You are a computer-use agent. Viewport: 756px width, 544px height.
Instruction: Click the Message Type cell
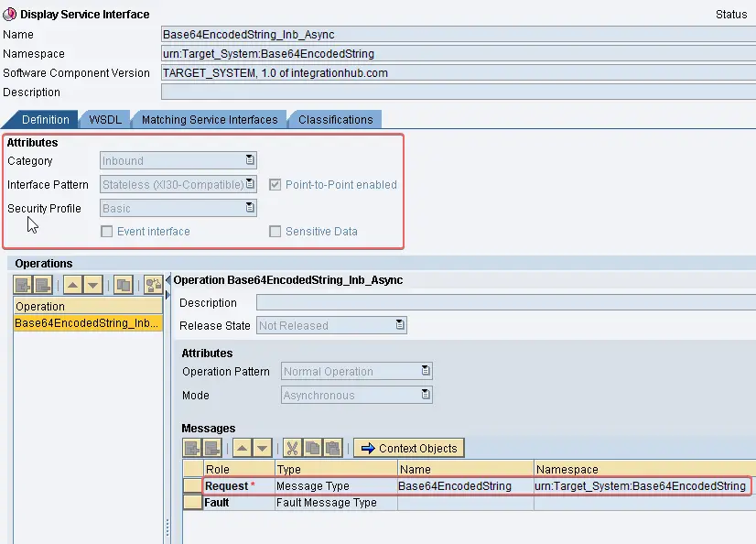point(336,485)
